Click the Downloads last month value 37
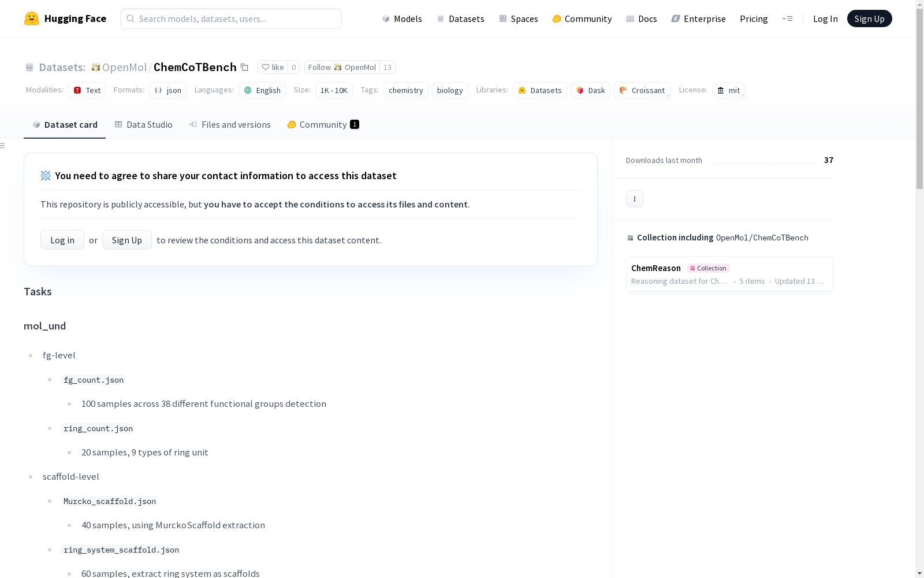The height and width of the screenshot is (578, 924). tap(829, 160)
